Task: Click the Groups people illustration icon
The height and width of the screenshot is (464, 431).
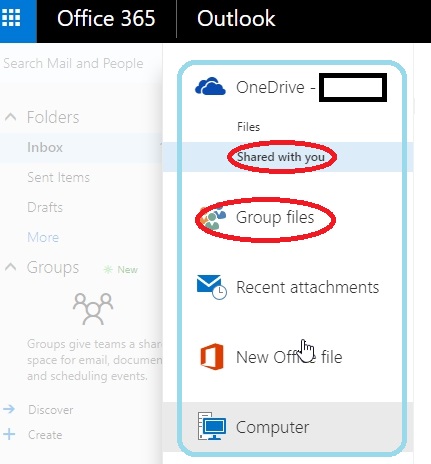Action: pos(93,309)
